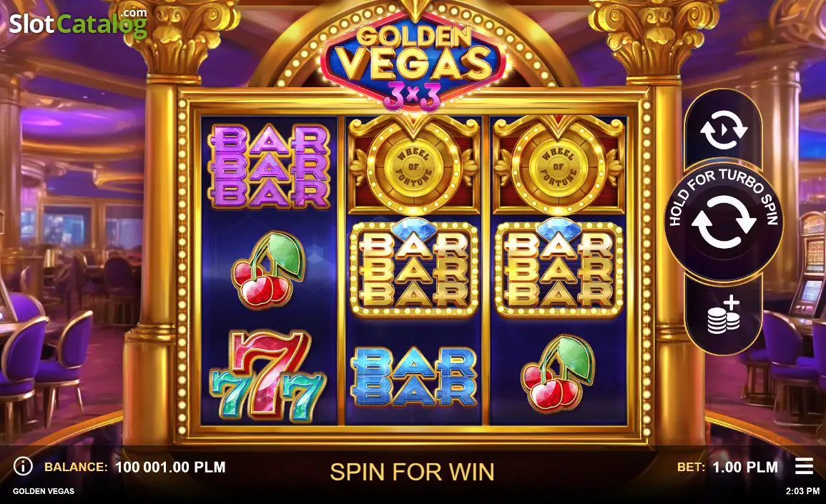Click the 2:03 PM clock

click(x=802, y=491)
